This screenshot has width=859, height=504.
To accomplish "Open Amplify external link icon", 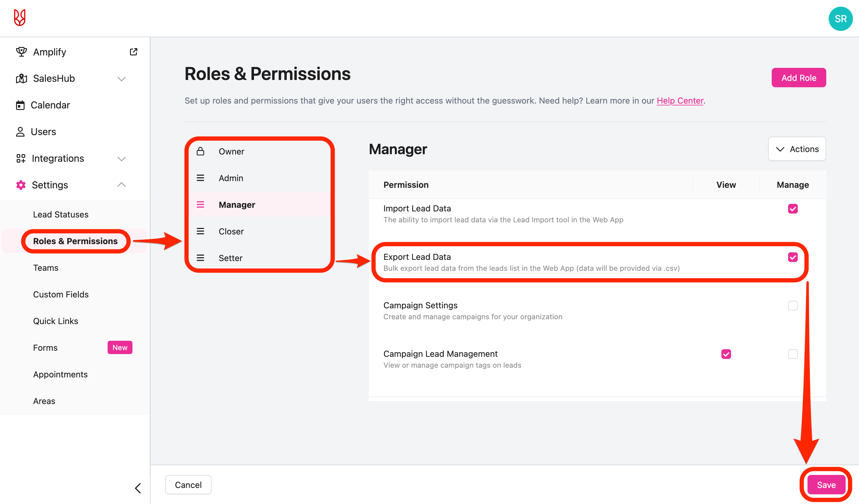I will click(x=134, y=52).
